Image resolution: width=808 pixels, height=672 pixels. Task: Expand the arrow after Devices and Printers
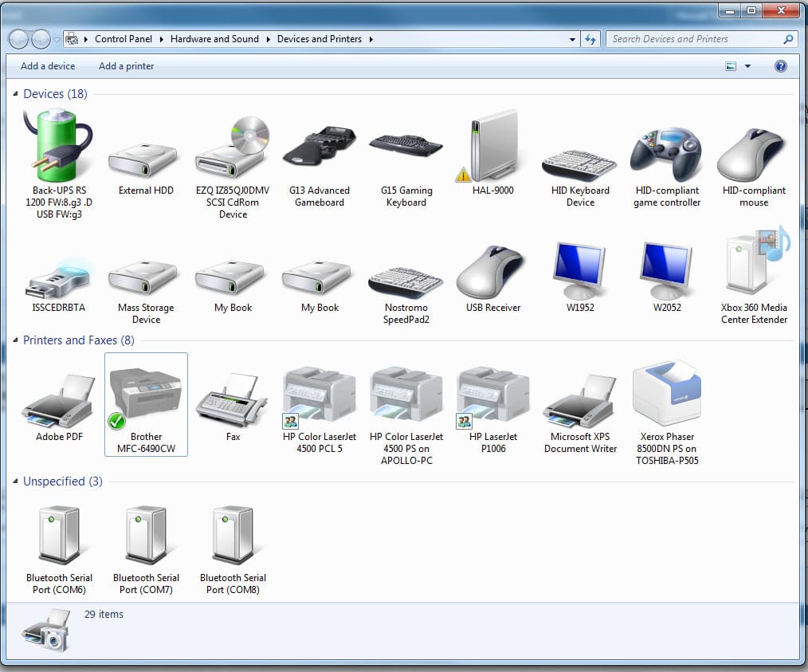pos(371,39)
